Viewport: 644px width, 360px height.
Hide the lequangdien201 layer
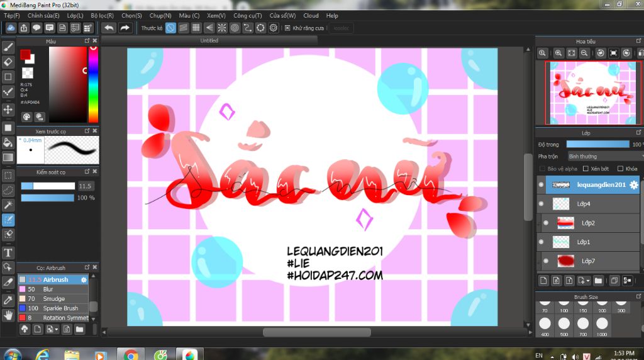pos(541,185)
